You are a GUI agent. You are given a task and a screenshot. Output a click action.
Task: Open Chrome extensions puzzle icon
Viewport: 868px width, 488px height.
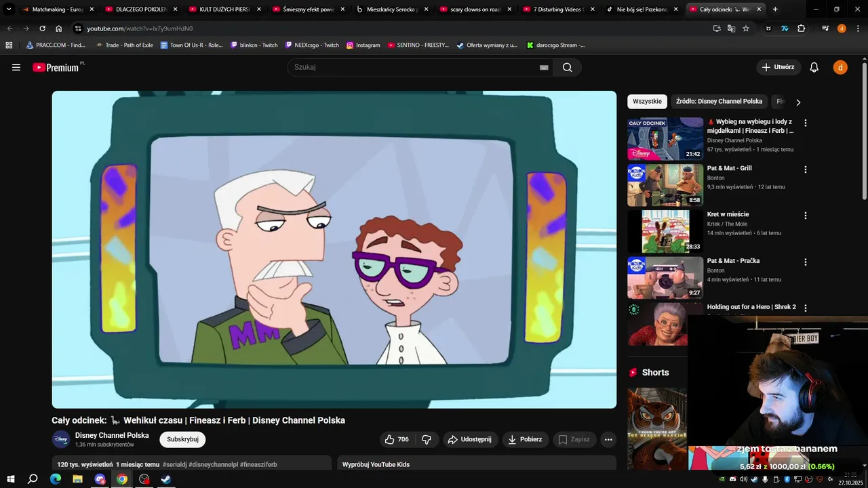802,28
